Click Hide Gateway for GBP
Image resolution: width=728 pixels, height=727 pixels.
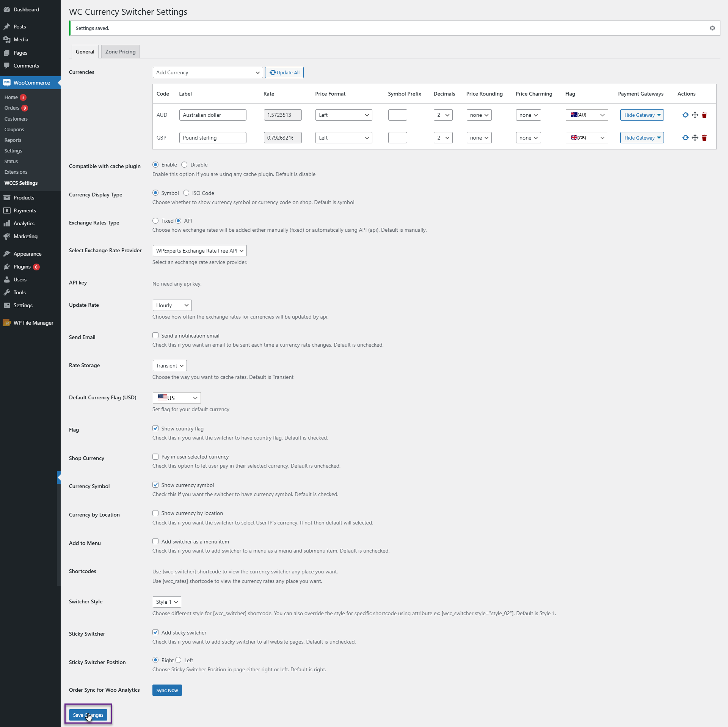[642, 138]
